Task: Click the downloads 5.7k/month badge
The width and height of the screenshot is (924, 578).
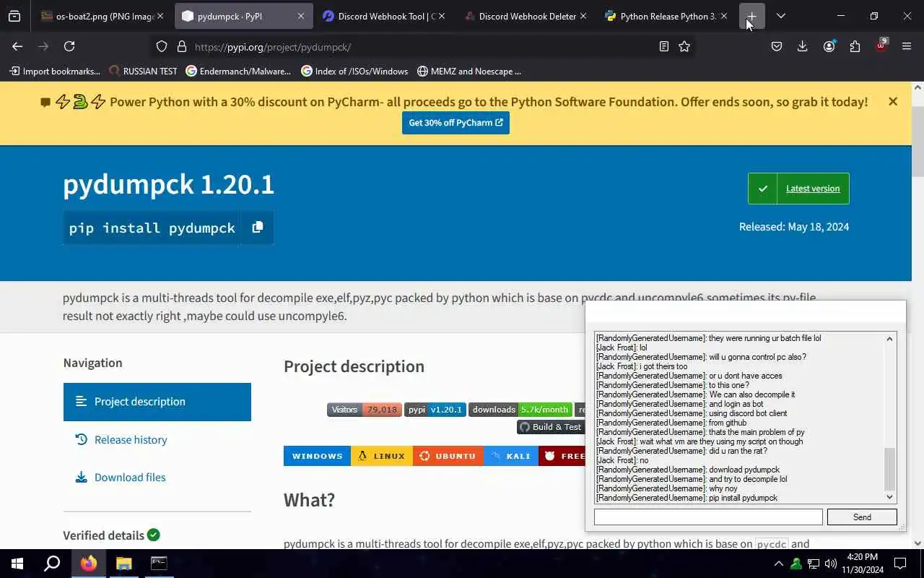Action: tap(520, 410)
